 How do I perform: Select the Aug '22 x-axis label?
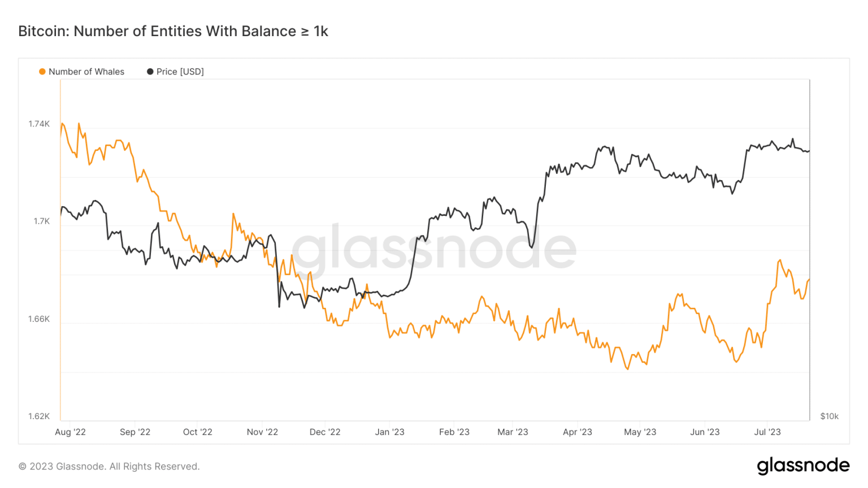(x=70, y=432)
